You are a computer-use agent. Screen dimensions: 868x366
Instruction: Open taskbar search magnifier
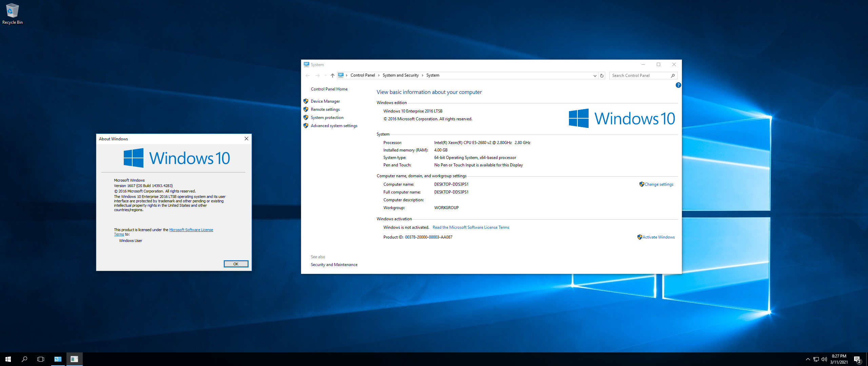[24, 359]
